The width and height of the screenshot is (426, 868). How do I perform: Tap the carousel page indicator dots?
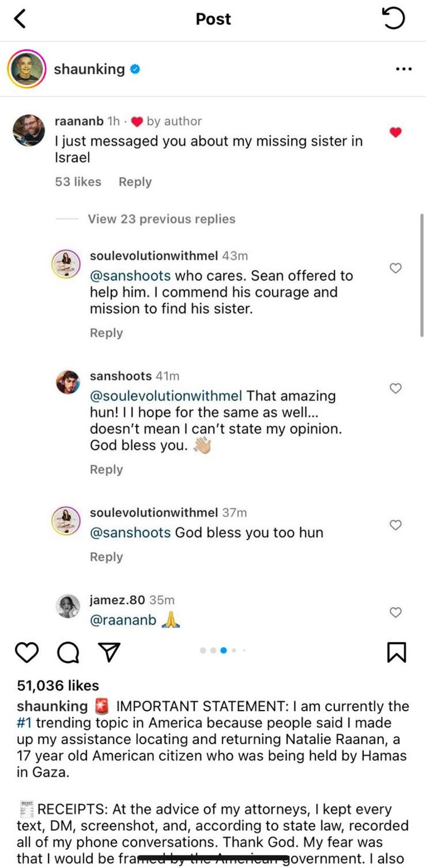coord(223,651)
